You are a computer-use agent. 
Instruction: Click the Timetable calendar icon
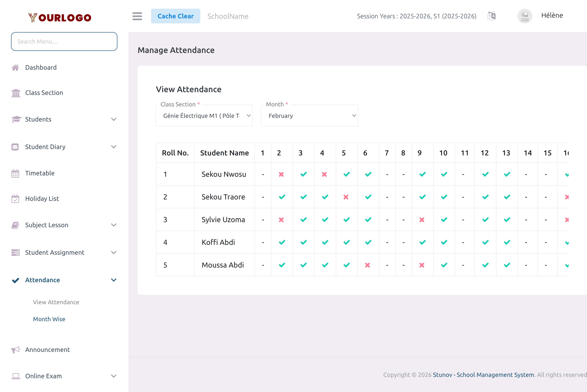(15, 173)
